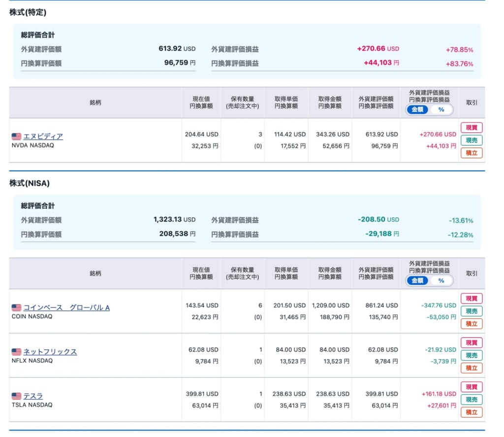504x437 pixels.
Task: Select 金額 toggle in 特定 table header
Action: 417,110
